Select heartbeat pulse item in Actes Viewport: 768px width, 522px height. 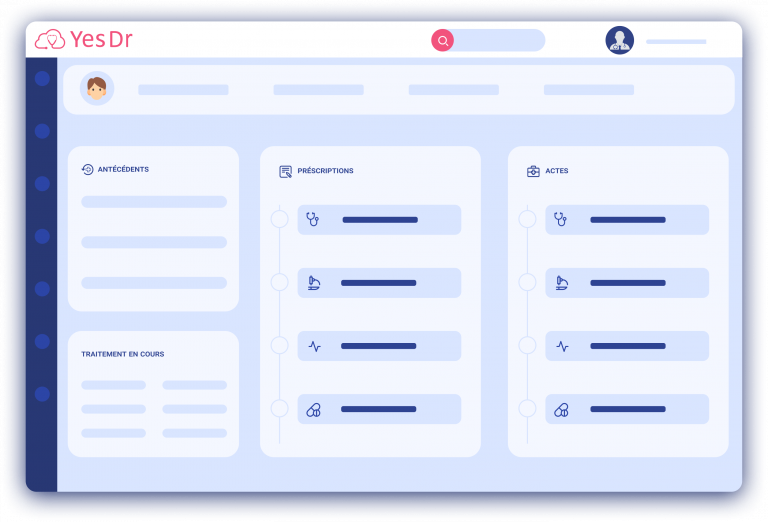pyautogui.click(x=627, y=346)
